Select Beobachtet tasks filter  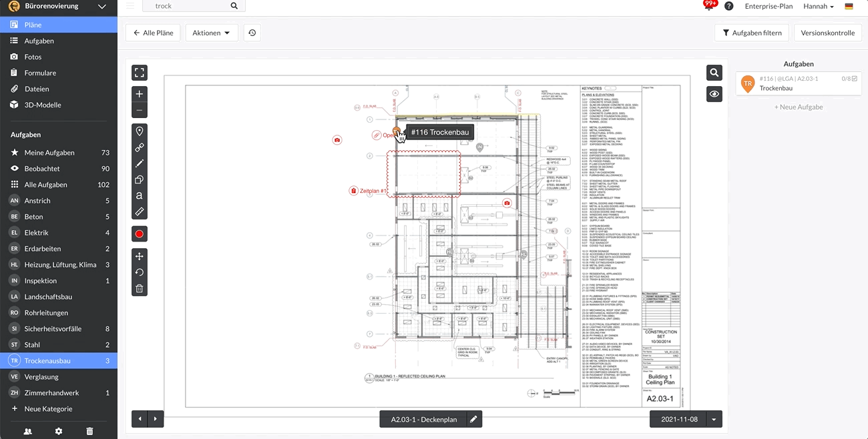click(59, 169)
